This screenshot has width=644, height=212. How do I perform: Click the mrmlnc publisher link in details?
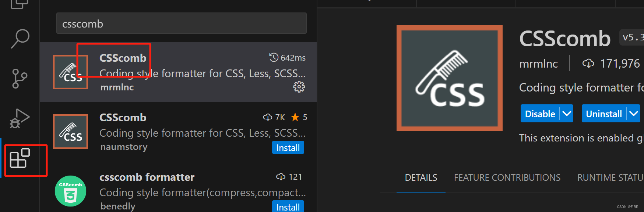(x=538, y=64)
